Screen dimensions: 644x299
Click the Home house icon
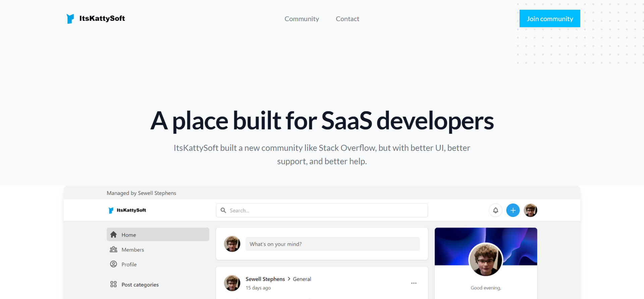click(113, 234)
